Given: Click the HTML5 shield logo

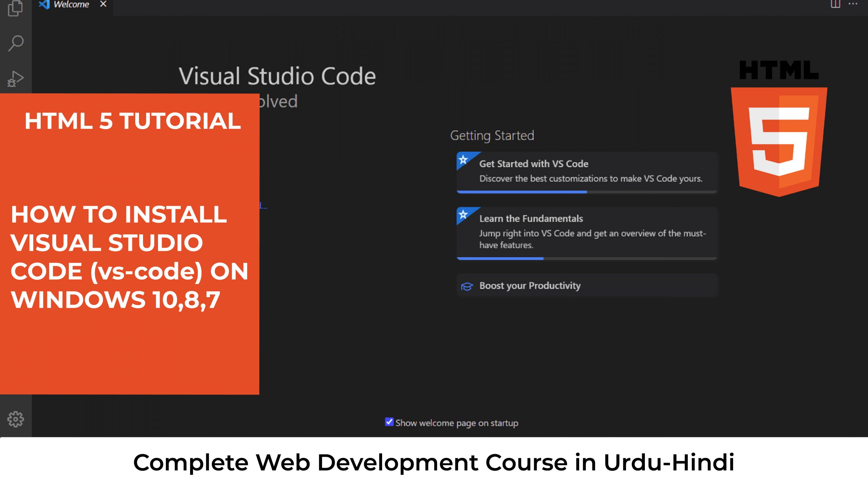Looking at the screenshot, I should click(779, 142).
